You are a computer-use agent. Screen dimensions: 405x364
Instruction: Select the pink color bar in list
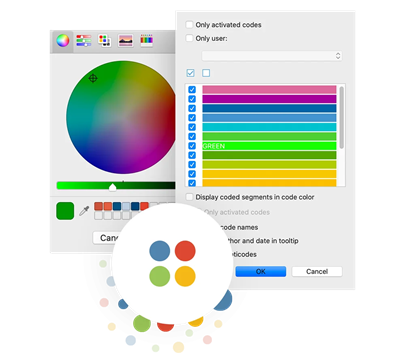point(269,90)
